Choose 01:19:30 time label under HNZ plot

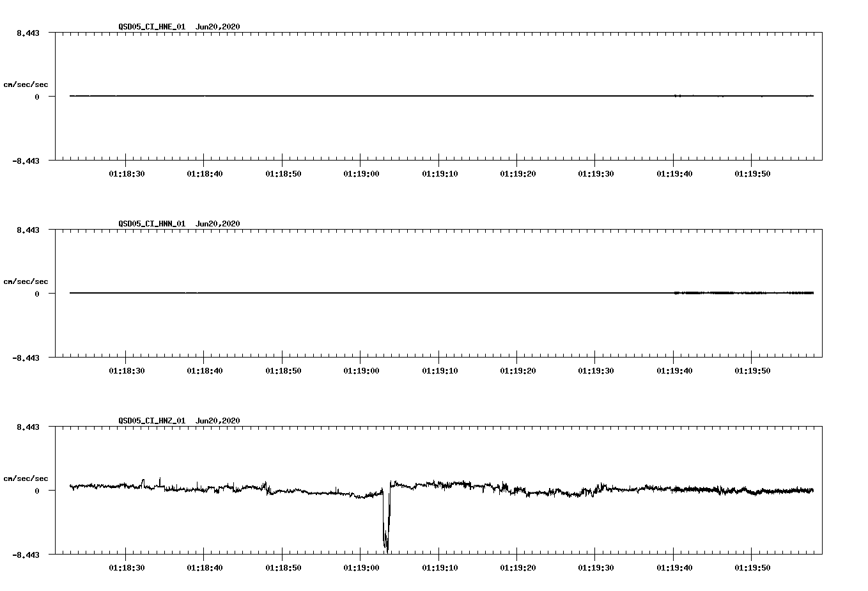click(x=596, y=568)
